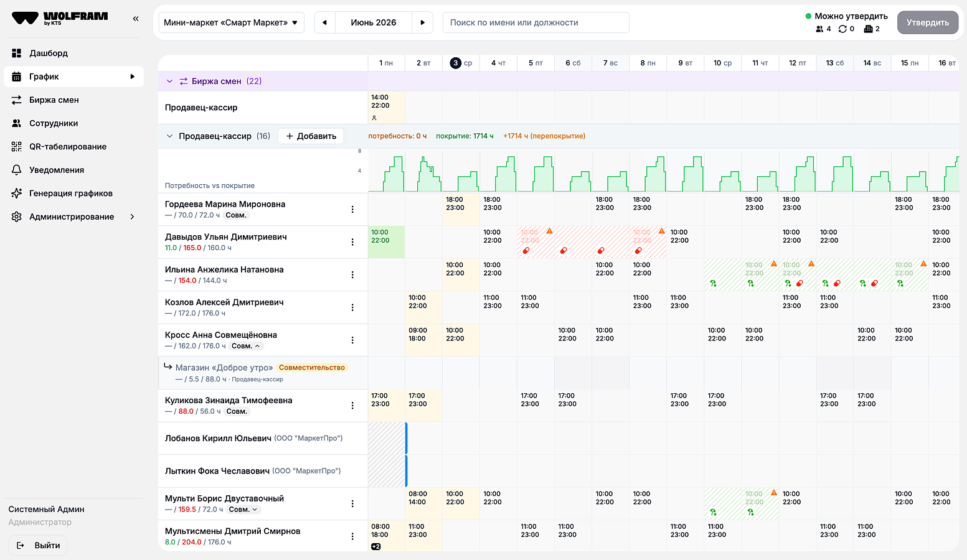Viewport: 967px width, 560px height.
Task: Click the warning triangle on Давыдов's 8 пн shift
Action: coord(662,231)
